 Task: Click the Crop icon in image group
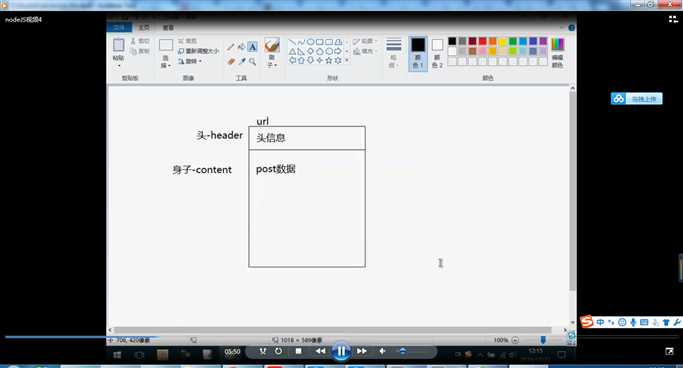tap(181, 41)
